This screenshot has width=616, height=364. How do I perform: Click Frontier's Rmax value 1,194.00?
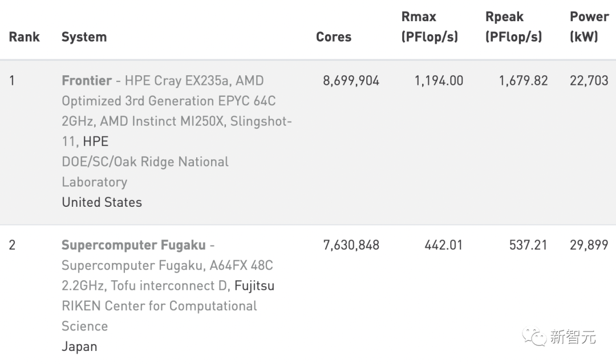tap(439, 81)
